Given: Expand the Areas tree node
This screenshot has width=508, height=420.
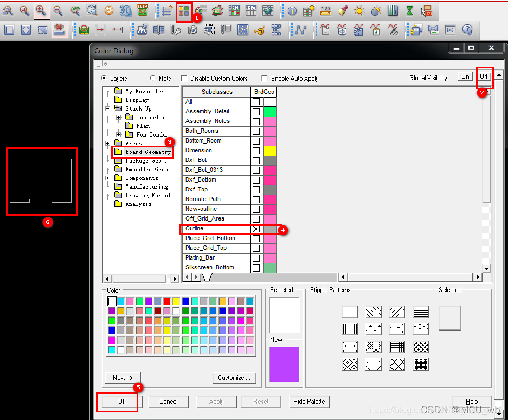Looking at the screenshot, I should (107, 143).
